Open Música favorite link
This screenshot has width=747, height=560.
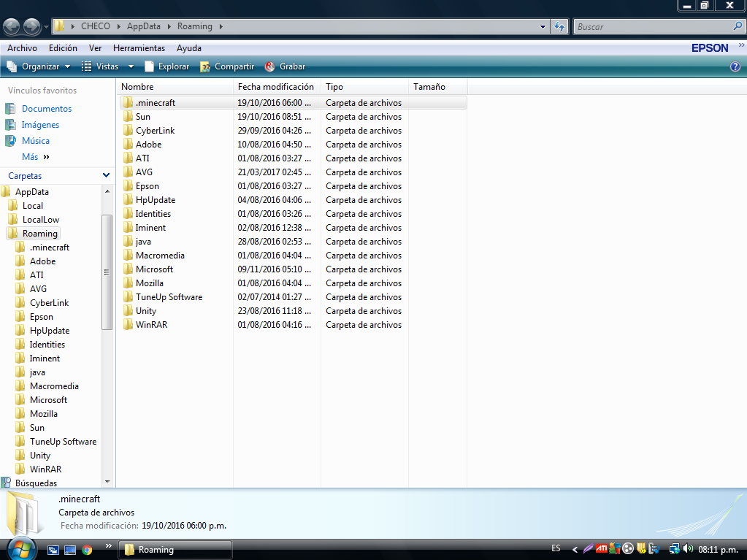36,141
